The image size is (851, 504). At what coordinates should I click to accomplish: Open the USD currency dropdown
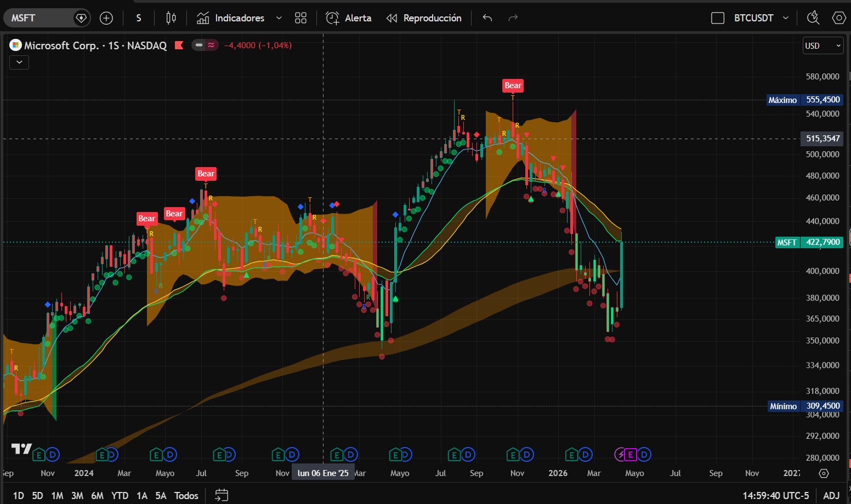click(822, 46)
